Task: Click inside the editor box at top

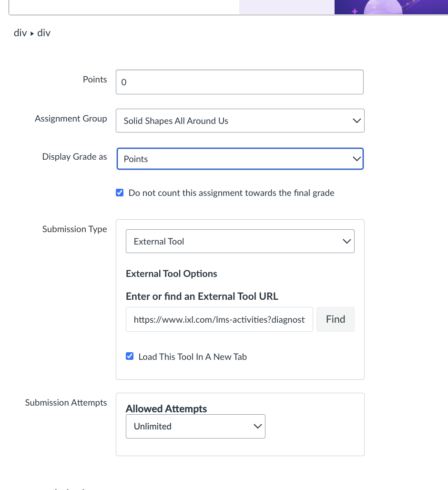Action: click(124, 7)
